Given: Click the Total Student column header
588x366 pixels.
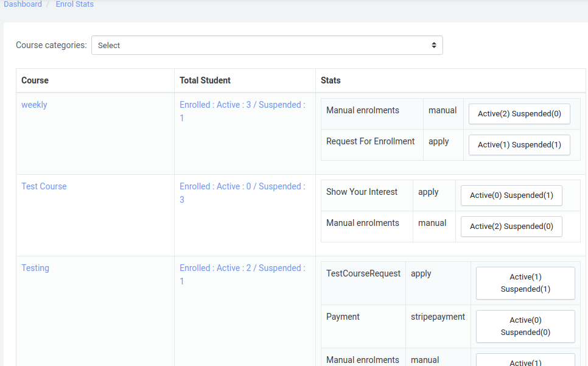Looking at the screenshot, I should point(205,80).
